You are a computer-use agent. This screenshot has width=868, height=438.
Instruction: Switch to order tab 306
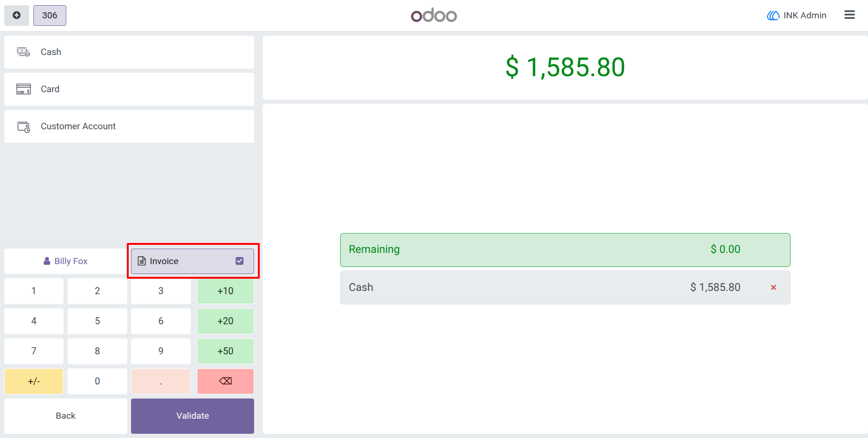point(50,16)
